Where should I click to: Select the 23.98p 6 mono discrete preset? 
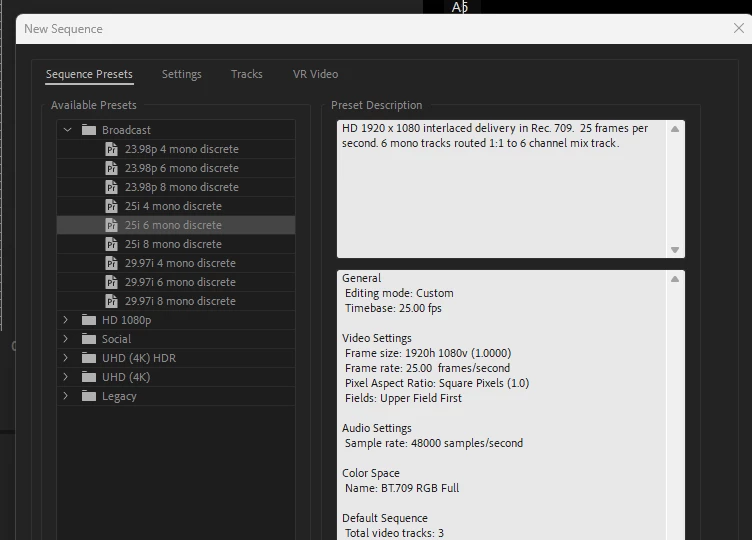176,168
